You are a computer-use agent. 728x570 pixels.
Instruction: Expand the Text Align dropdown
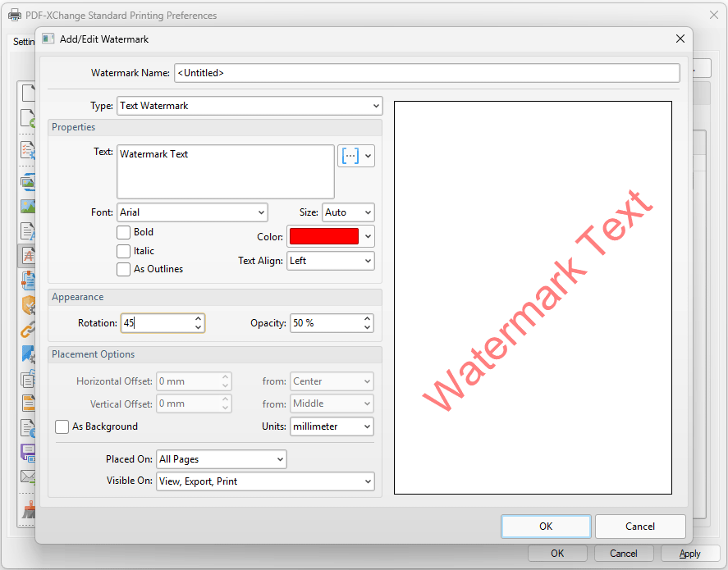pyautogui.click(x=330, y=261)
